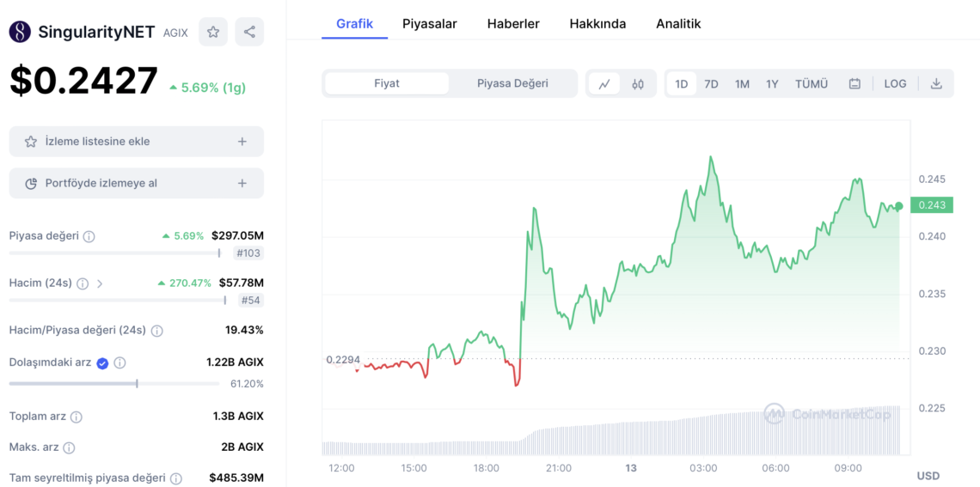
Task: Open info icon beside Dolaşımdaki arz
Action: (120, 362)
